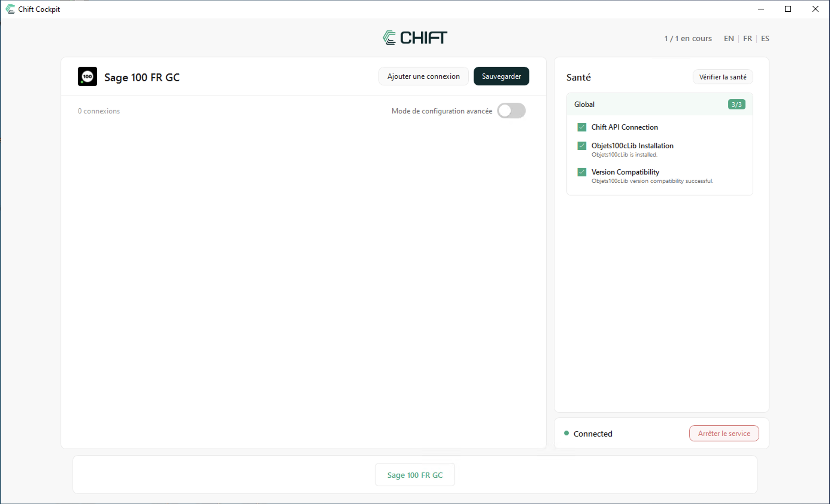This screenshot has width=830, height=504.
Task: Select the Sage 100 FR GC bottom tab
Action: point(415,475)
